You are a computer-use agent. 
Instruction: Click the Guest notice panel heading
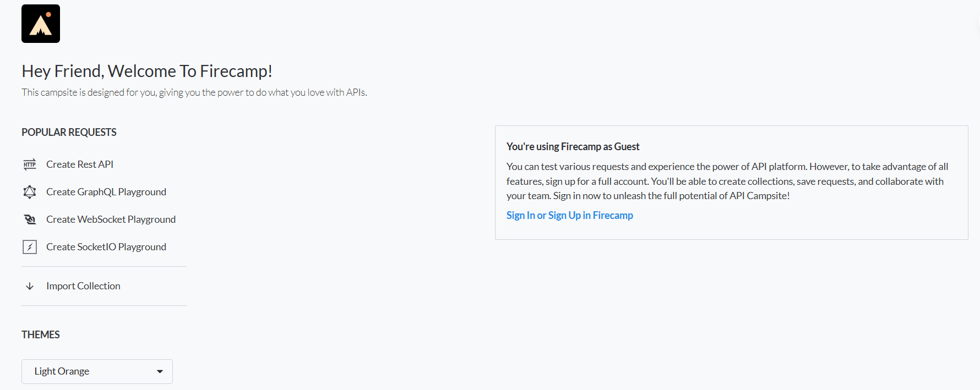point(573,146)
